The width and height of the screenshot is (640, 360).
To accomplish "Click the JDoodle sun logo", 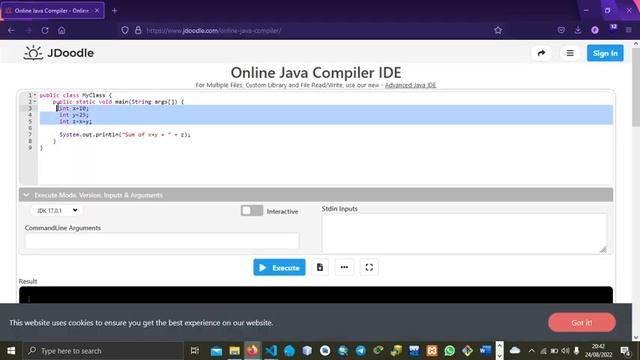I will [33, 53].
